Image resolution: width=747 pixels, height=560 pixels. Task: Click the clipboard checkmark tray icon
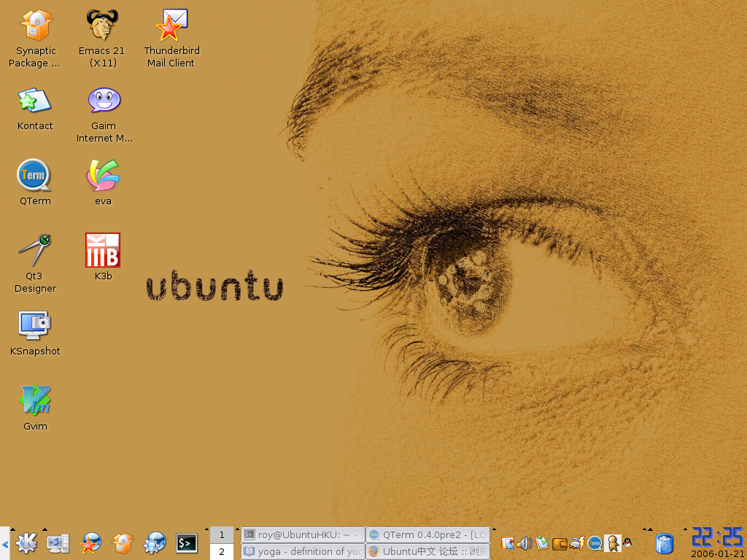pyautogui.click(x=542, y=543)
